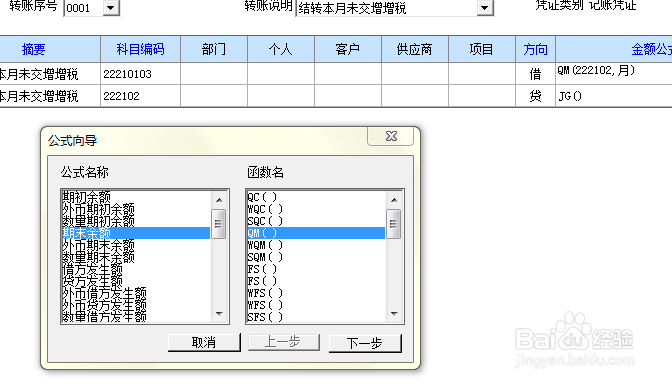Click the 个人 column header

click(x=281, y=49)
